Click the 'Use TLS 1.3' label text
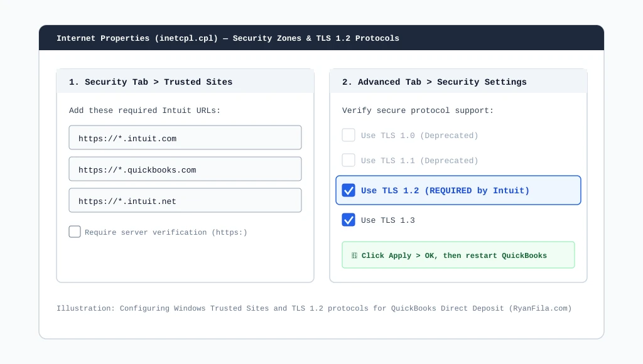 point(388,220)
